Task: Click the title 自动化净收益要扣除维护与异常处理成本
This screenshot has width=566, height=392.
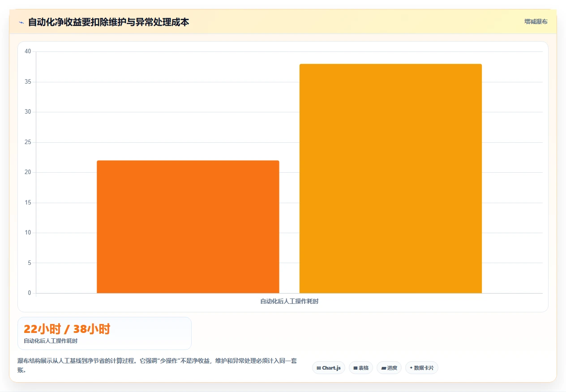Action: pos(108,22)
